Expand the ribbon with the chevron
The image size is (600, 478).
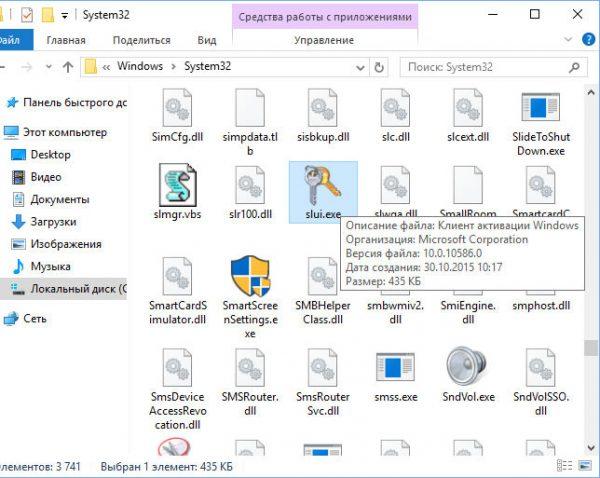click(x=568, y=39)
